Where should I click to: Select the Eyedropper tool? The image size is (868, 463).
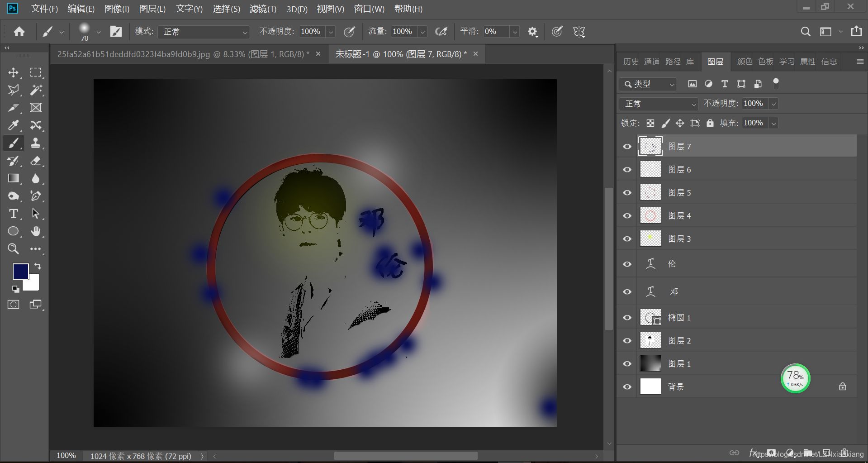coord(13,125)
